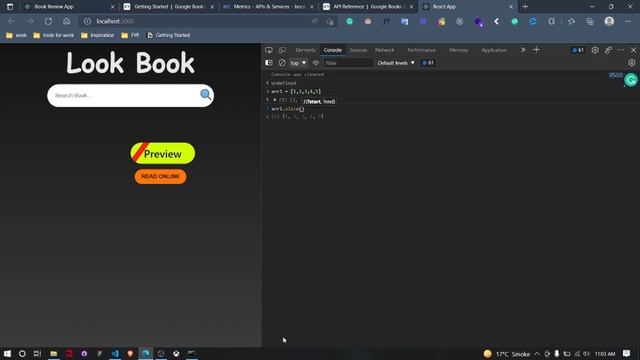Switch to Metrics APIs & Services tab
640x360 pixels.
point(268,7)
